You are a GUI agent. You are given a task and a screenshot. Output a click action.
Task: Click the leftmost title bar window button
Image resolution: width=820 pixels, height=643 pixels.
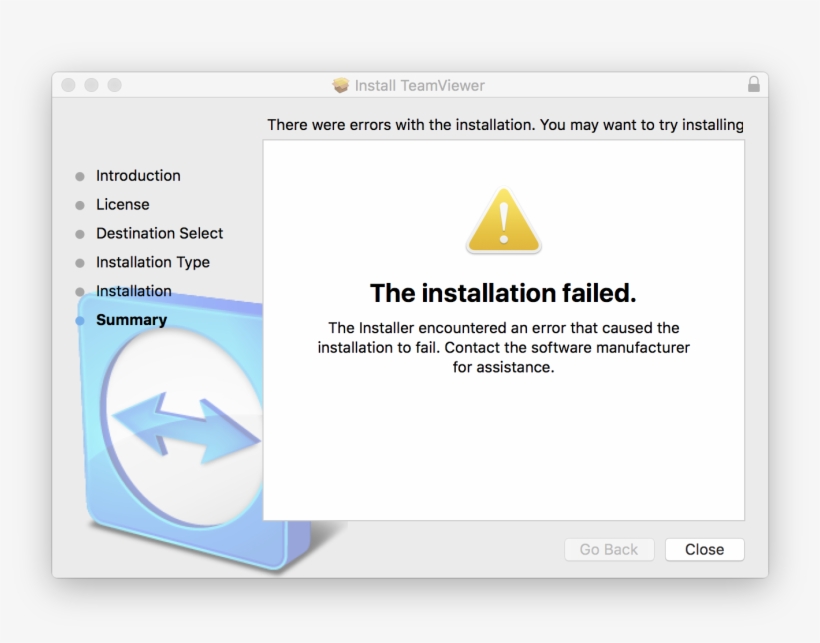(69, 85)
